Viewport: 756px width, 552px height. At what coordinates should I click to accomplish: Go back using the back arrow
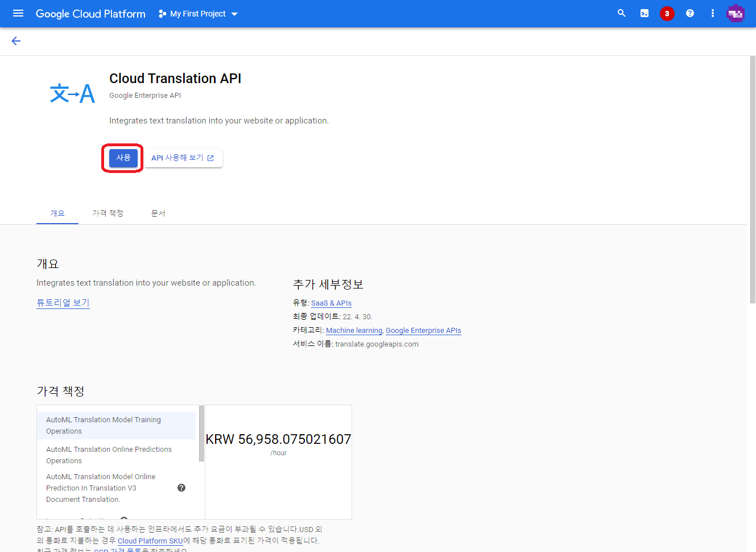tap(15, 40)
